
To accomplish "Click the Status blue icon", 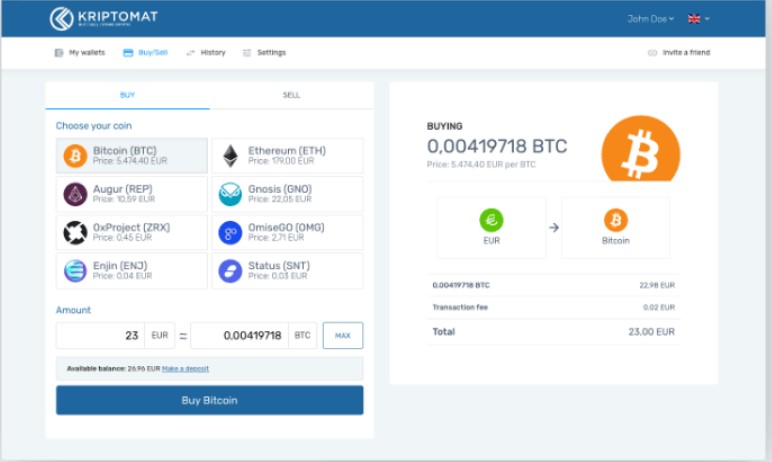I will point(230,271).
